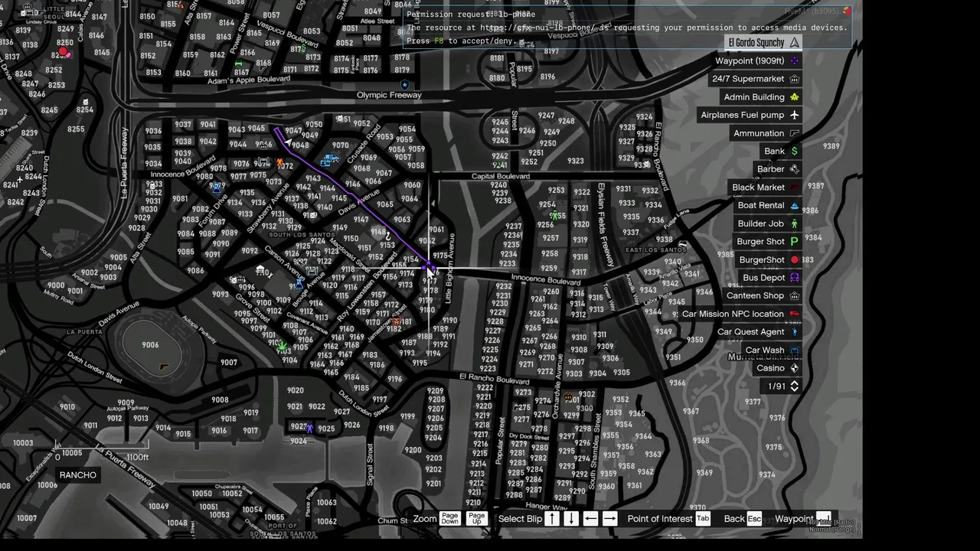This screenshot has height=551, width=980.
Task: Select the blue flask blip on Brouge Avenue
Action: (x=299, y=283)
